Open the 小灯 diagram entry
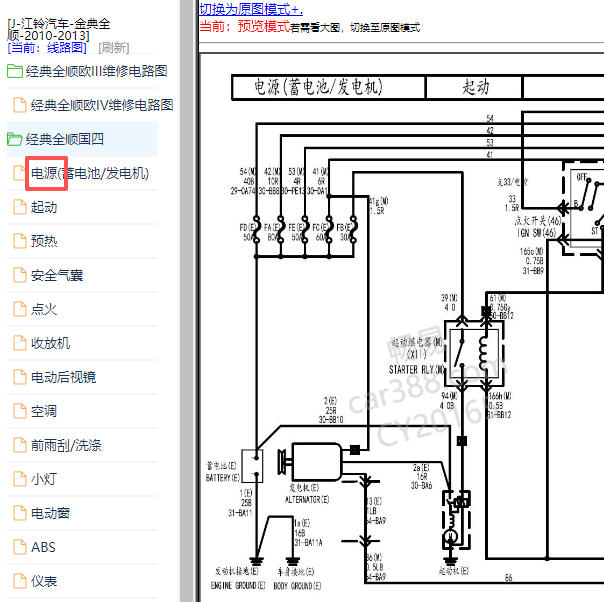Viewport: 604px width, 602px height. click(44, 479)
